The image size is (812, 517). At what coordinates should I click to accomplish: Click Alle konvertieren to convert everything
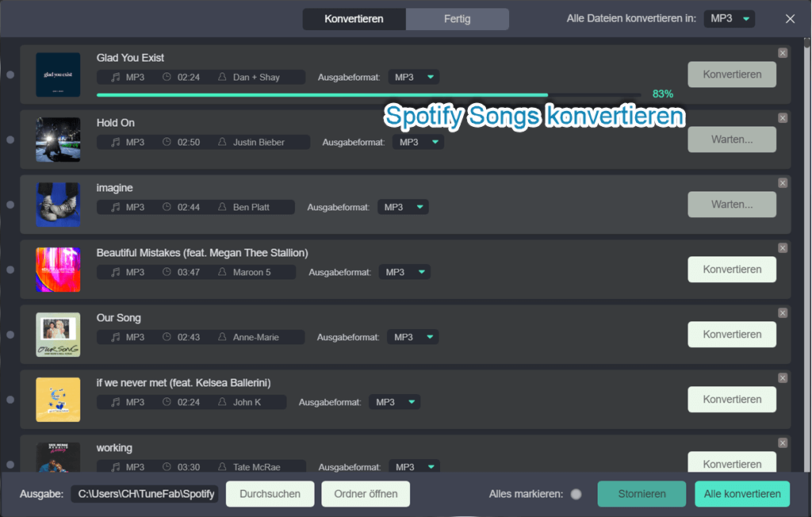742,493
